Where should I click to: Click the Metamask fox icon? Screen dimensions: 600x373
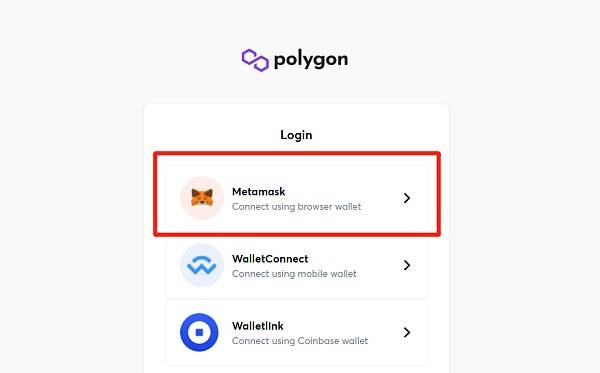pos(202,198)
